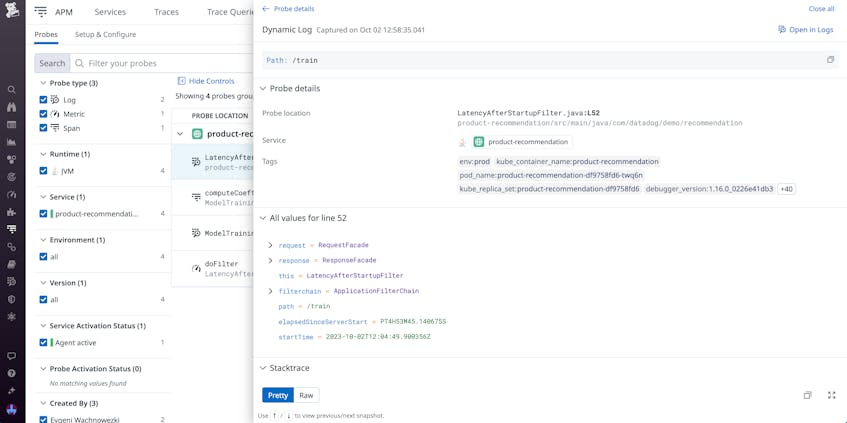The width and height of the screenshot is (847, 423).
Task: Click the Open in Logs icon
Action: (782, 30)
